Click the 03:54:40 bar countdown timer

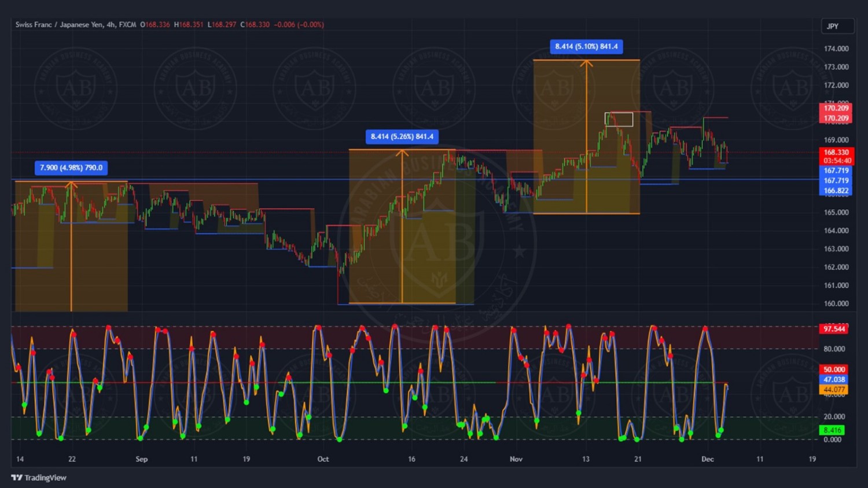[x=836, y=161]
